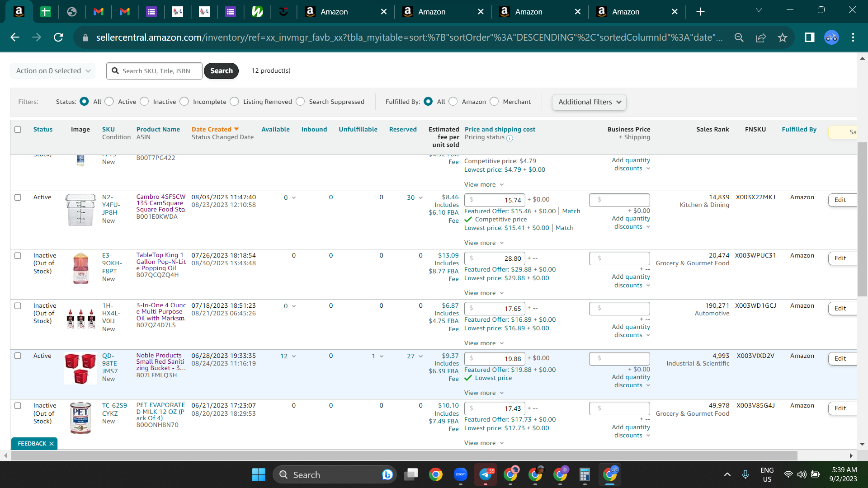Switch to the third Amazon browser tab
The image size is (868, 488).
tap(540, 12)
